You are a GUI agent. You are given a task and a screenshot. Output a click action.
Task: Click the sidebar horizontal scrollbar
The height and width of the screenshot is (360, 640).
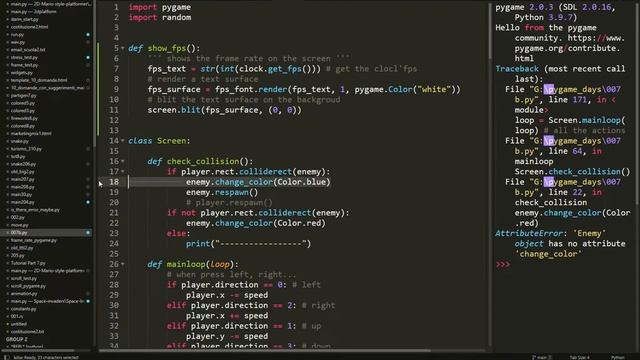coord(39,350)
